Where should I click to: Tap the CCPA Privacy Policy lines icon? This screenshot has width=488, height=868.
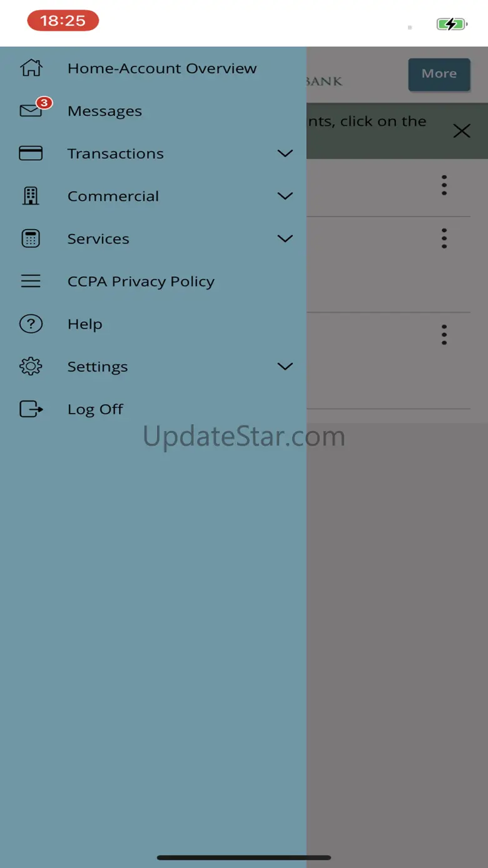31,281
